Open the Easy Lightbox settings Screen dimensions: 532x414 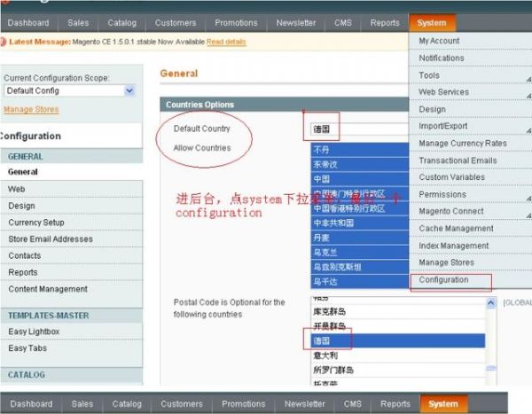(x=35, y=332)
